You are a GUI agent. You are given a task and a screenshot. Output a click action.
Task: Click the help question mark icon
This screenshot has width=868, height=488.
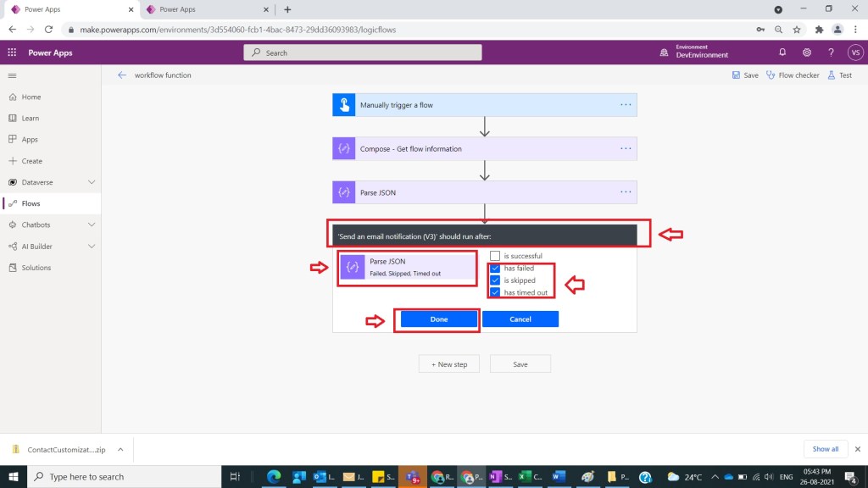coord(831,53)
